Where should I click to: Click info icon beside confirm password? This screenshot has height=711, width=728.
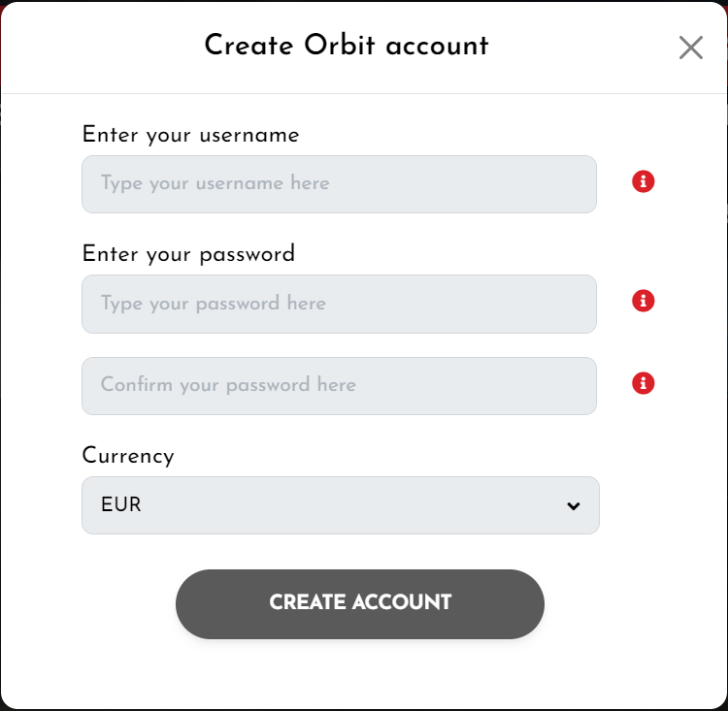[643, 383]
